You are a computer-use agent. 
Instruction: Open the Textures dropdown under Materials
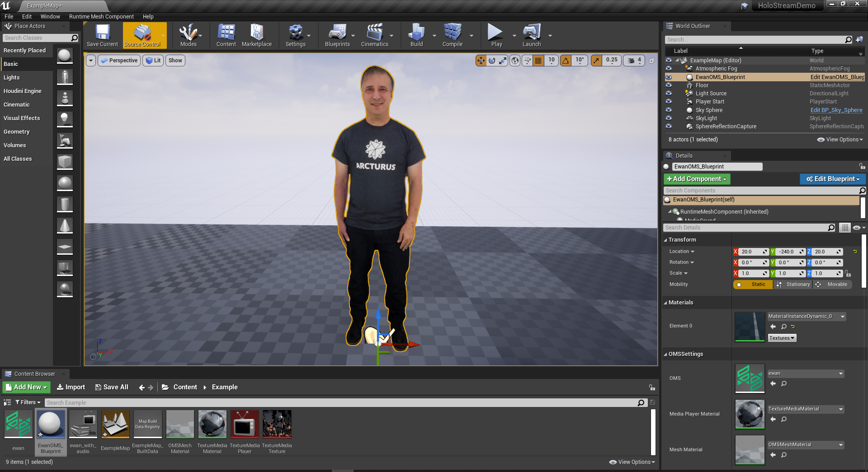[782, 338]
